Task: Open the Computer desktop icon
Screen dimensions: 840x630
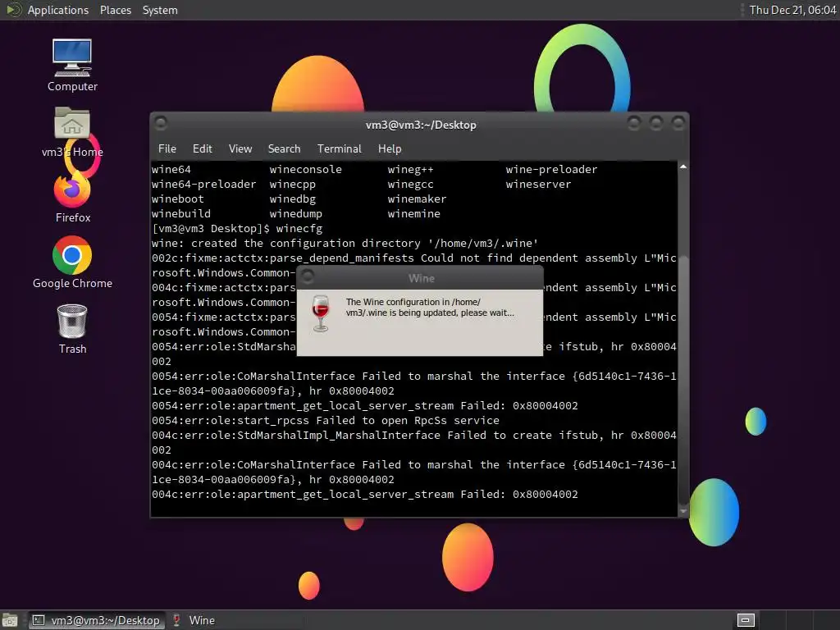Action: [72, 65]
